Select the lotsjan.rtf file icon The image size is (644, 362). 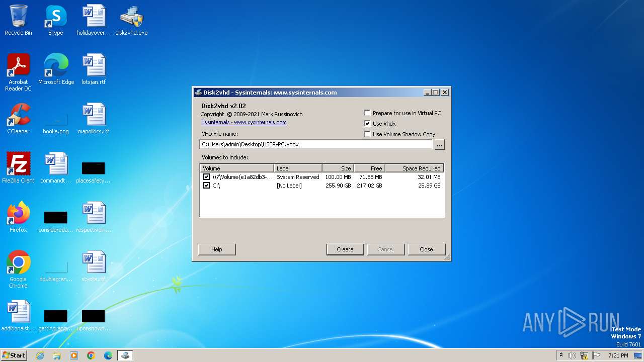pos(94,69)
